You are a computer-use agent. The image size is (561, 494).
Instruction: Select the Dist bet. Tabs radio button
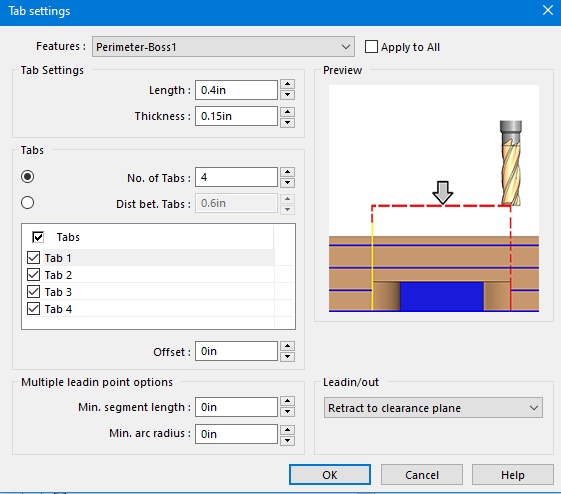point(28,203)
